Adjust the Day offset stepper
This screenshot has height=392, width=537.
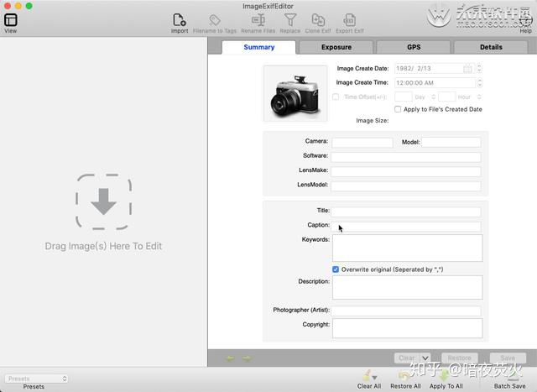[433, 97]
